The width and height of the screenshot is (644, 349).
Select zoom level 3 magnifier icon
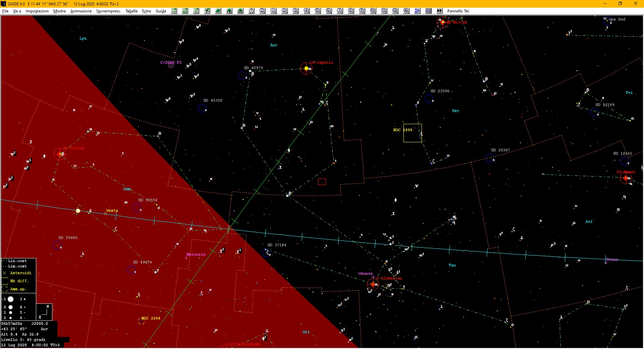pos(296,11)
